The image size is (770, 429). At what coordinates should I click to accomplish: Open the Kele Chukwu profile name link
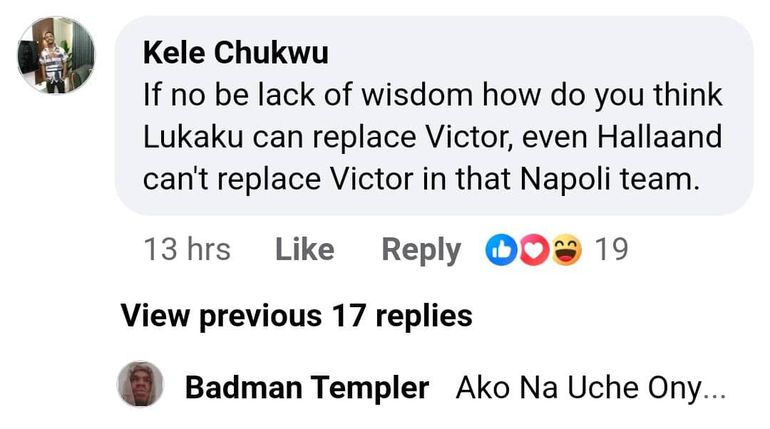(x=236, y=51)
